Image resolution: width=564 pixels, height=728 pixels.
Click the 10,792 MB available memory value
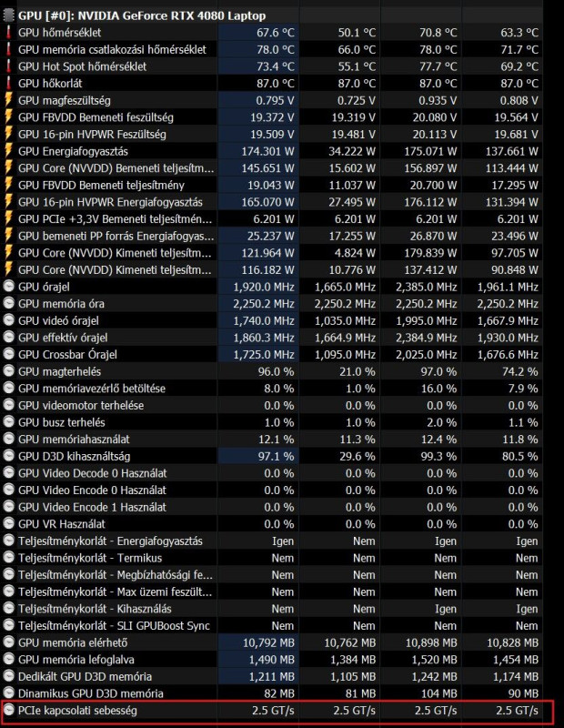(x=268, y=642)
